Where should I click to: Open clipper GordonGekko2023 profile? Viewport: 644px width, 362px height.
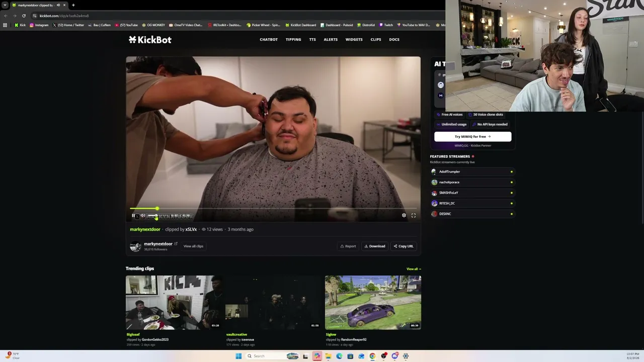(x=155, y=339)
